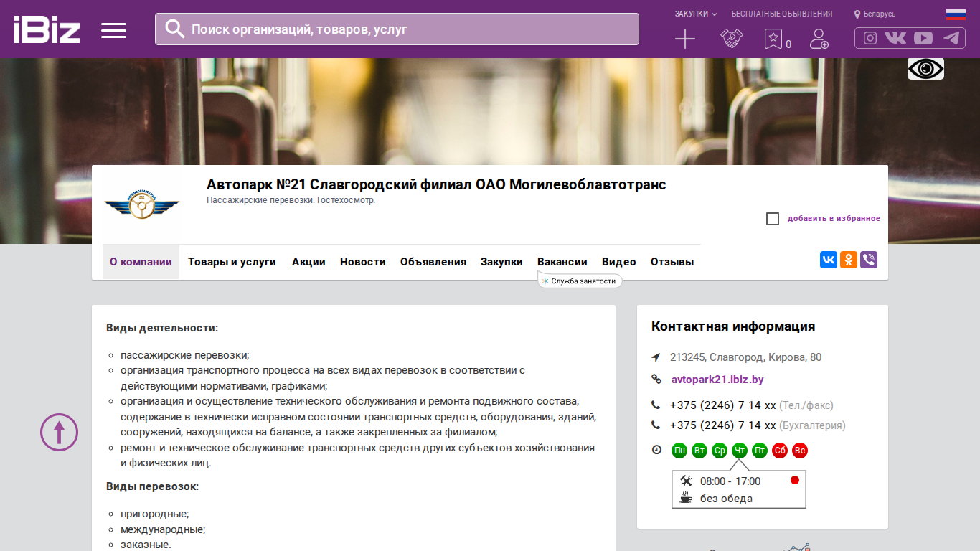Open БЕСПЛАТНЫЕ ОБЪЯВЛЕНИЯ link
The image size is (980, 551).
(x=782, y=14)
